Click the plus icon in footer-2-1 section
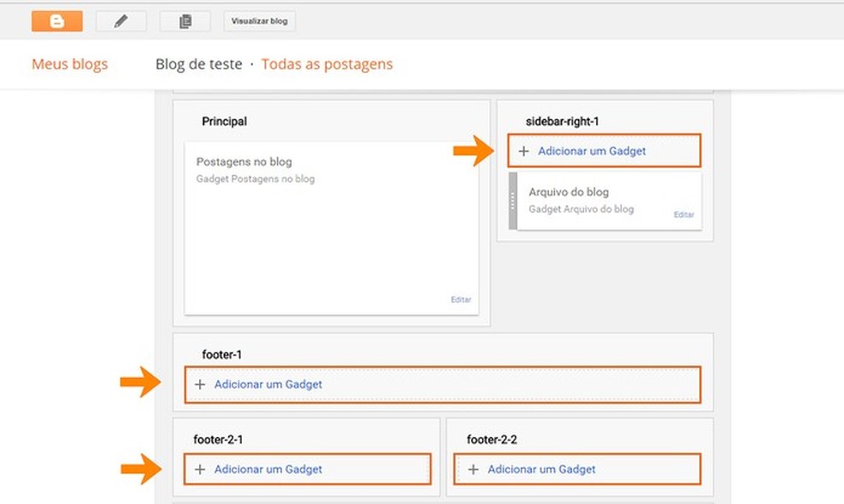This screenshot has height=504, width=844. tap(200, 469)
